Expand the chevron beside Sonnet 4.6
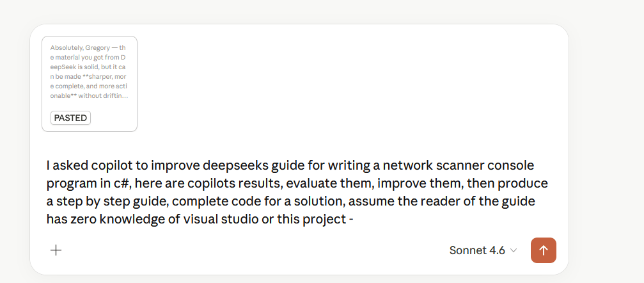This screenshot has width=644, height=283. click(514, 250)
